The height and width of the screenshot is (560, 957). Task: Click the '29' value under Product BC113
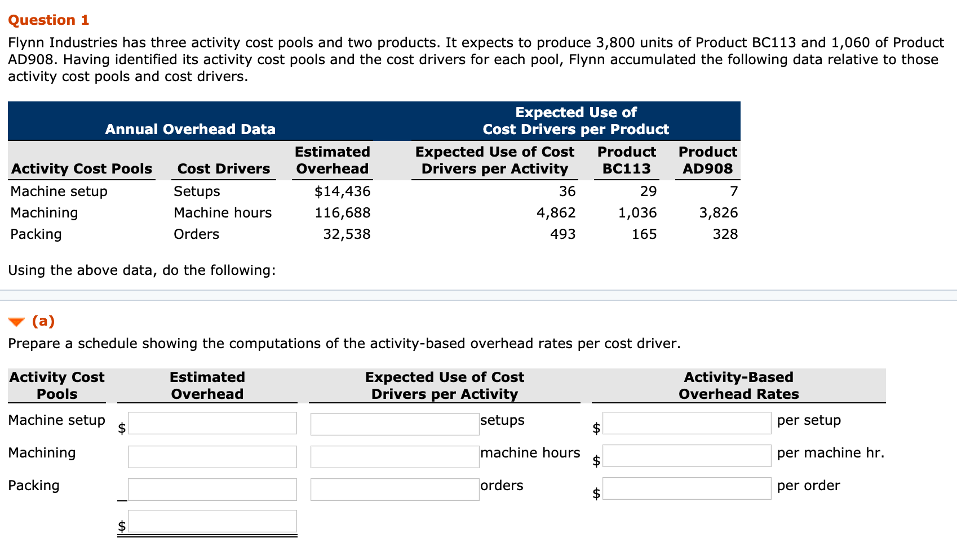[649, 192]
